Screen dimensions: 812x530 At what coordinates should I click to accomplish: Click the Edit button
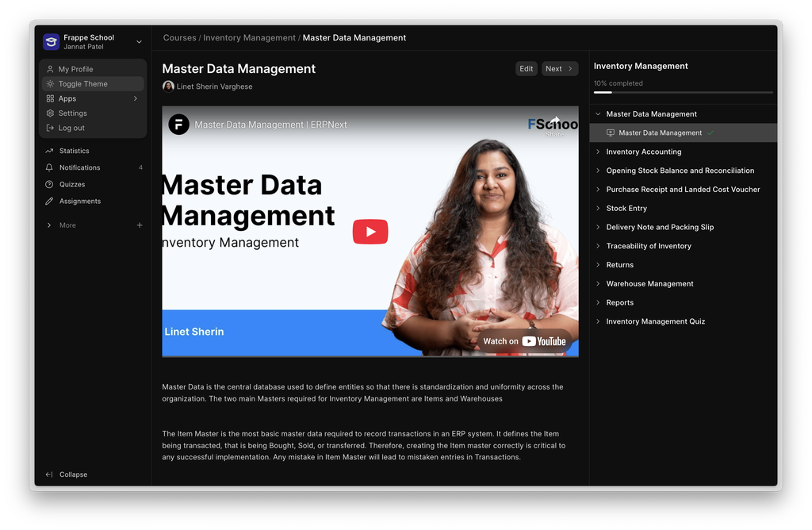tap(526, 69)
